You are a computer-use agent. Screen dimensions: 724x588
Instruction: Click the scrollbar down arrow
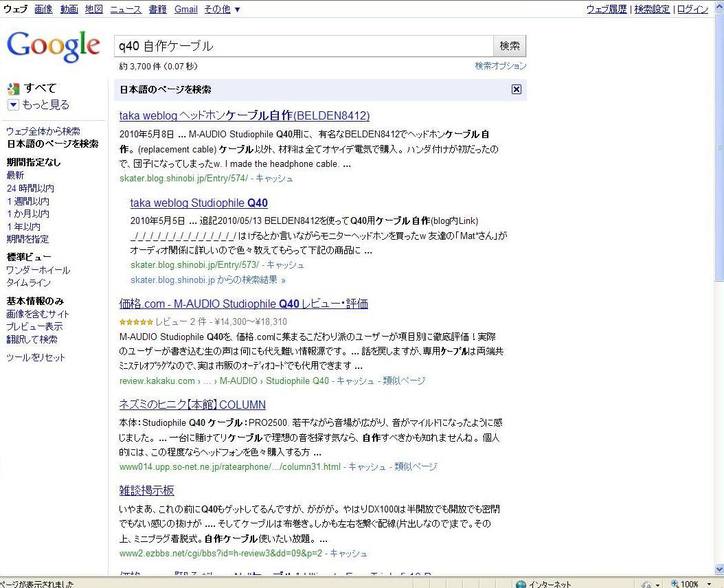coord(719,569)
